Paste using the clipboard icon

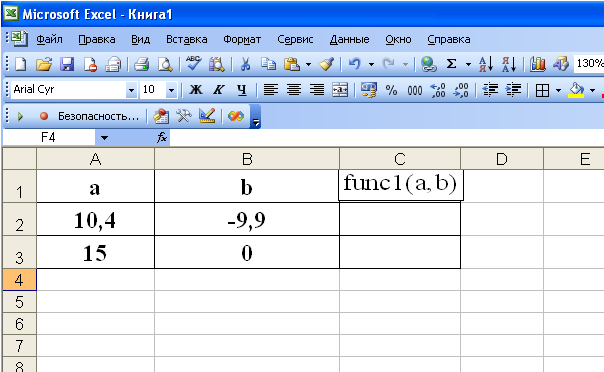(292, 64)
